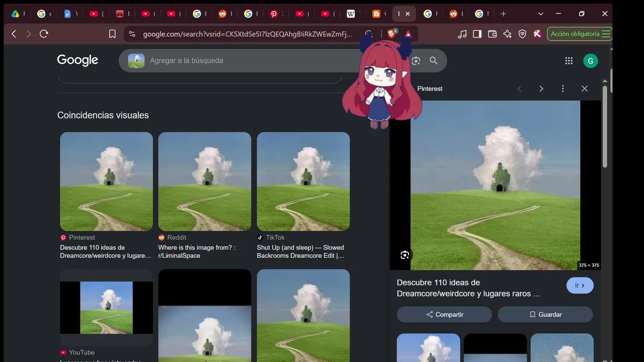The width and height of the screenshot is (644, 362).
Task: Open TikTok result 'Shut Up (and sleep)'
Action: [x=300, y=251]
